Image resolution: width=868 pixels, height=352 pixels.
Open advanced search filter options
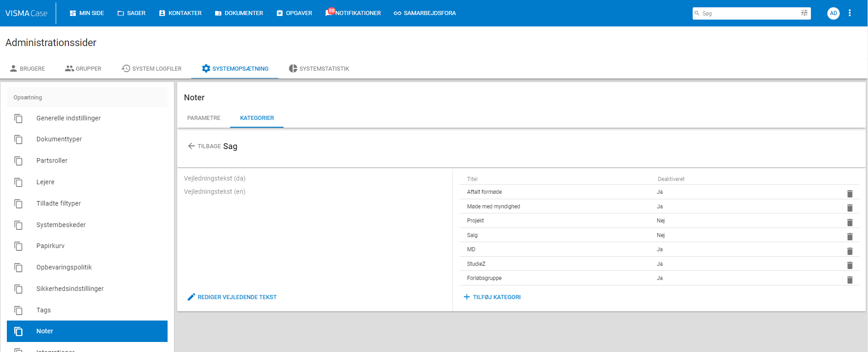click(804, 13)
